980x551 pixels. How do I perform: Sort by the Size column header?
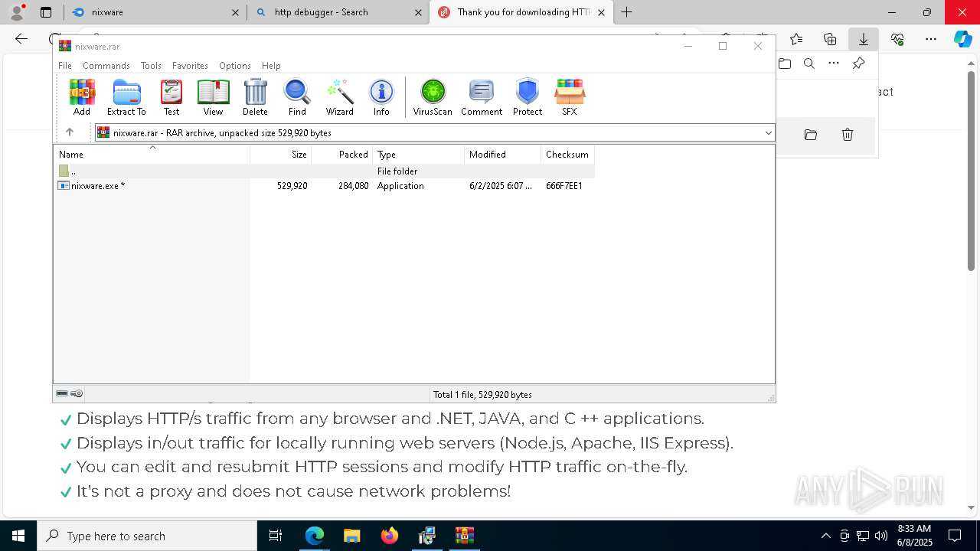pyautogui.click(x=281, y=155)
